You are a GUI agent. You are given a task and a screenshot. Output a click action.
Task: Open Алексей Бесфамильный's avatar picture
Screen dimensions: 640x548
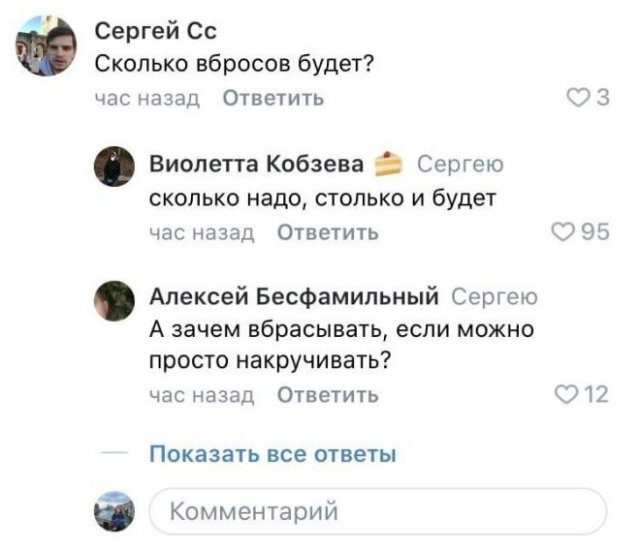pos(115,299)
